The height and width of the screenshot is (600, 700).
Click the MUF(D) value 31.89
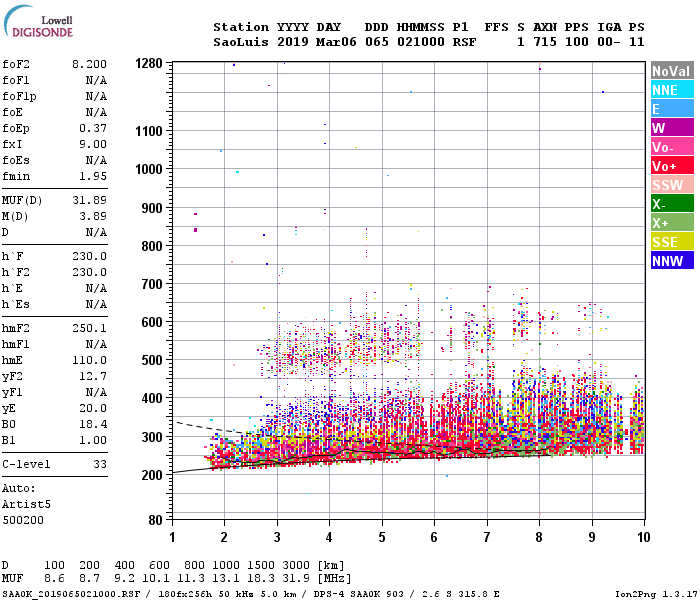(89, 200)
